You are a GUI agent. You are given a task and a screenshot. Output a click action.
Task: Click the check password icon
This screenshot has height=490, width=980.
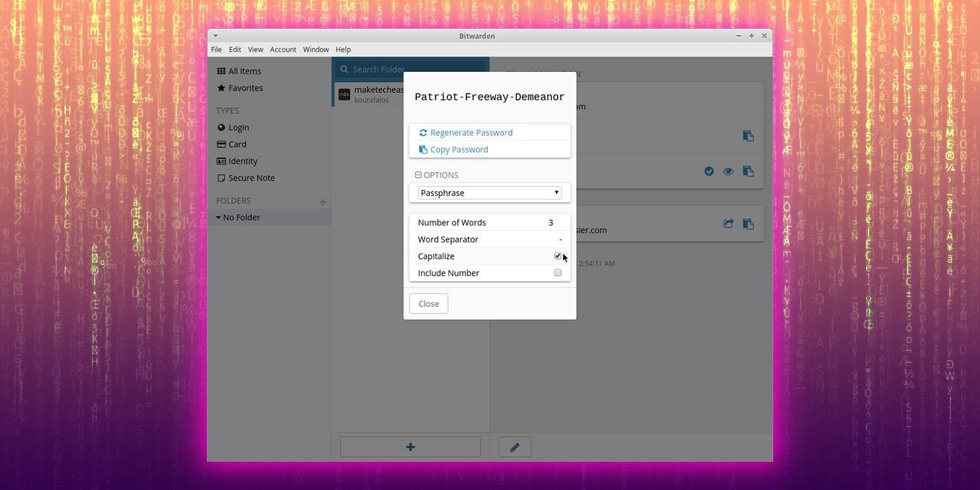[709, 171]
